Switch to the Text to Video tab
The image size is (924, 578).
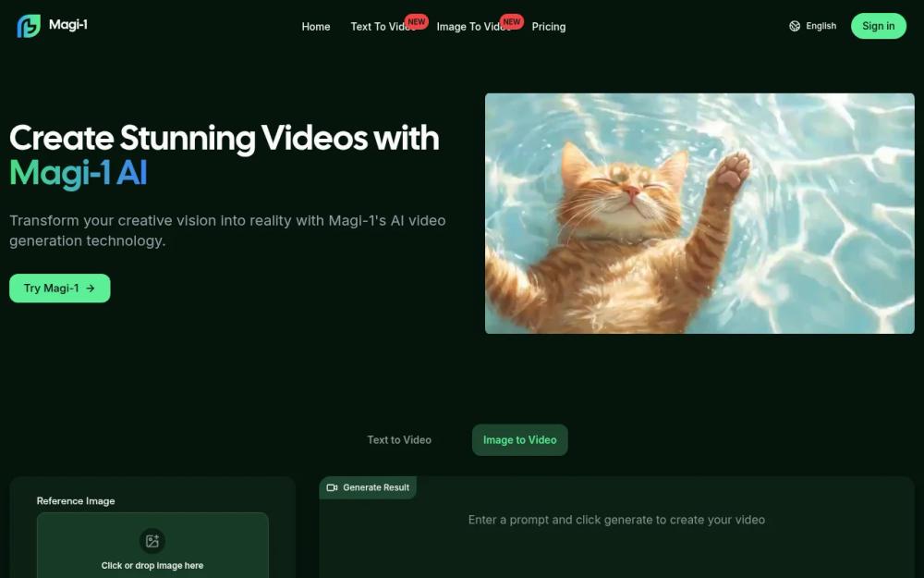[399, 440]
